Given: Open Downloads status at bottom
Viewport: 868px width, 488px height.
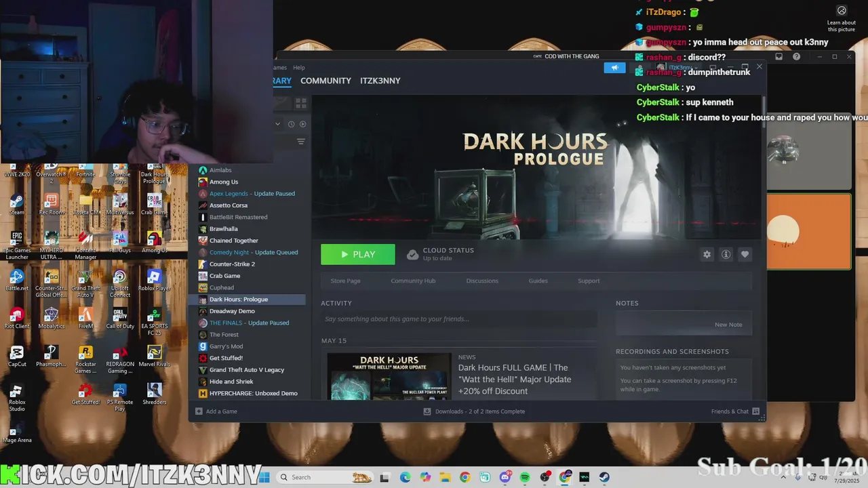Looking at the screenshot, I should click(x=474, y=411).
